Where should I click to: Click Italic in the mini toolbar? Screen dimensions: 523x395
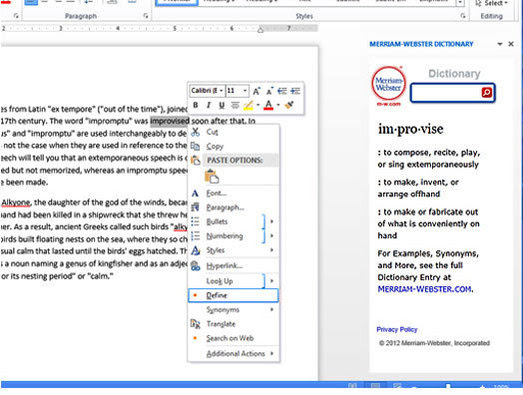tap(208, 105)
